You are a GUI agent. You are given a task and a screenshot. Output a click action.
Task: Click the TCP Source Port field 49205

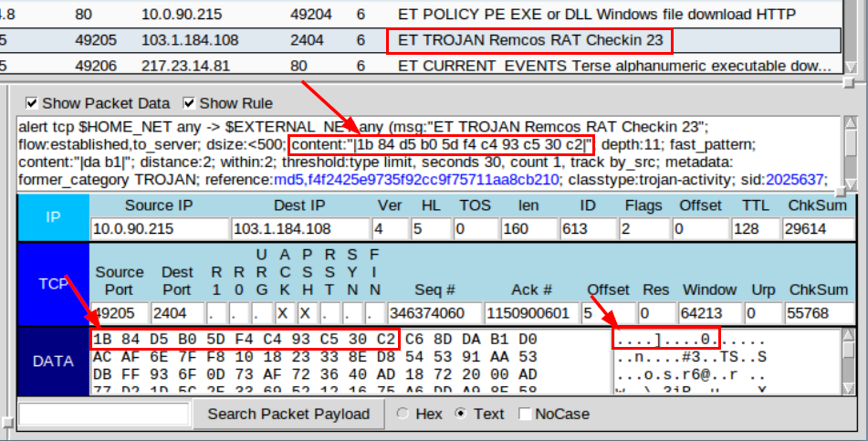(x=120, y=313)
